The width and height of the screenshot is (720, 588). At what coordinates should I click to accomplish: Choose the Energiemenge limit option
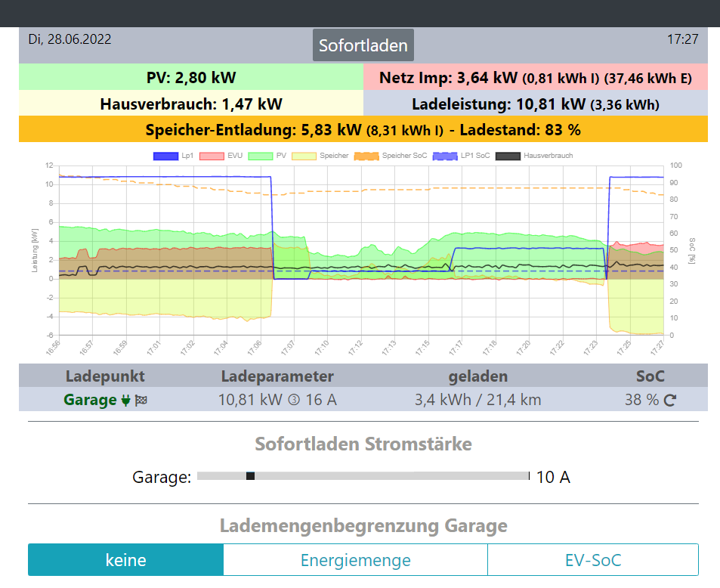(355, 560)
